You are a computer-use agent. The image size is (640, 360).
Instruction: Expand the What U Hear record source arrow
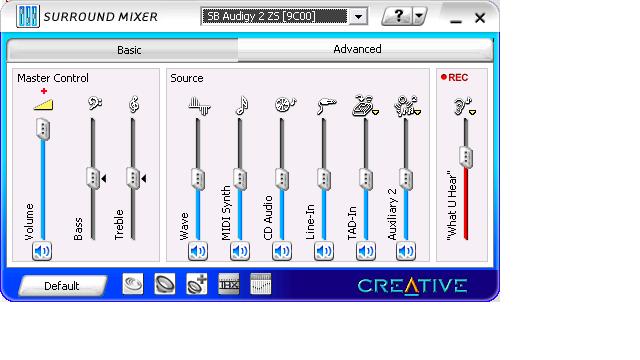[x=472, y=112]
